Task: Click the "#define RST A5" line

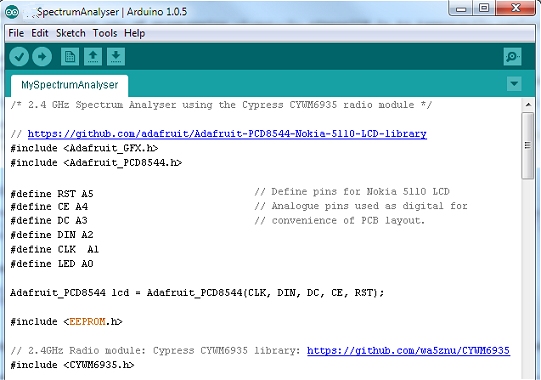Action: pos(52,194)
